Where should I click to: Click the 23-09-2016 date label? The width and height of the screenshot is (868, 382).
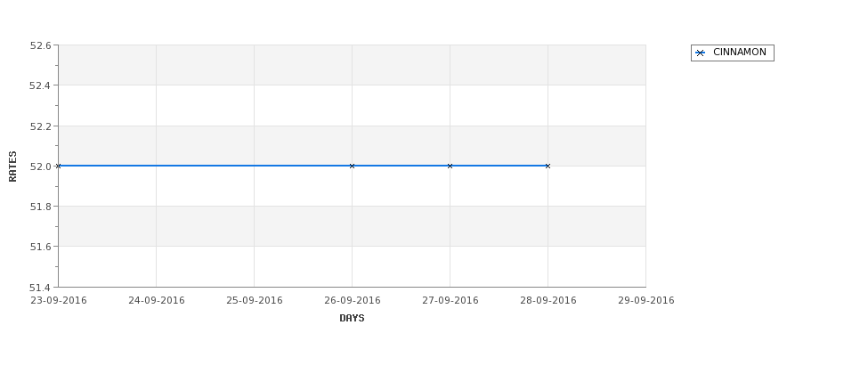click(58, 301)
